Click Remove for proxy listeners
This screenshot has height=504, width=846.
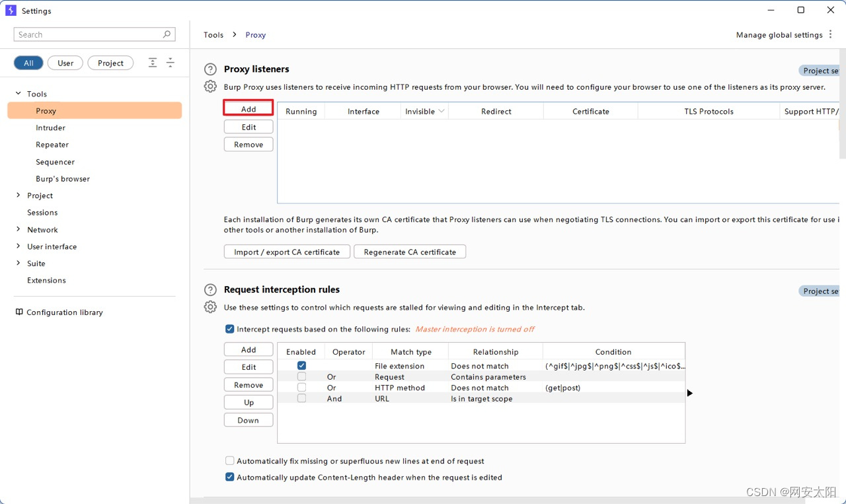coord(249,145)
